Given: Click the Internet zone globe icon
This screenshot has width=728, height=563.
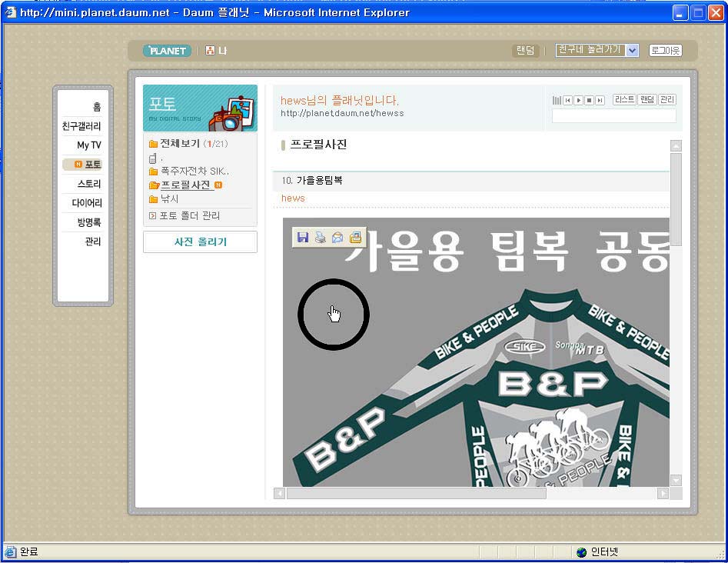Looking at the screenshot, I should [581, 552].
